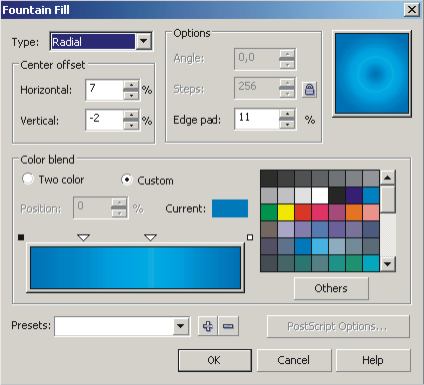This screenshot has width=424, height=385.
Task: Open the Presets dropdown list
Action: tap(181, 326)
